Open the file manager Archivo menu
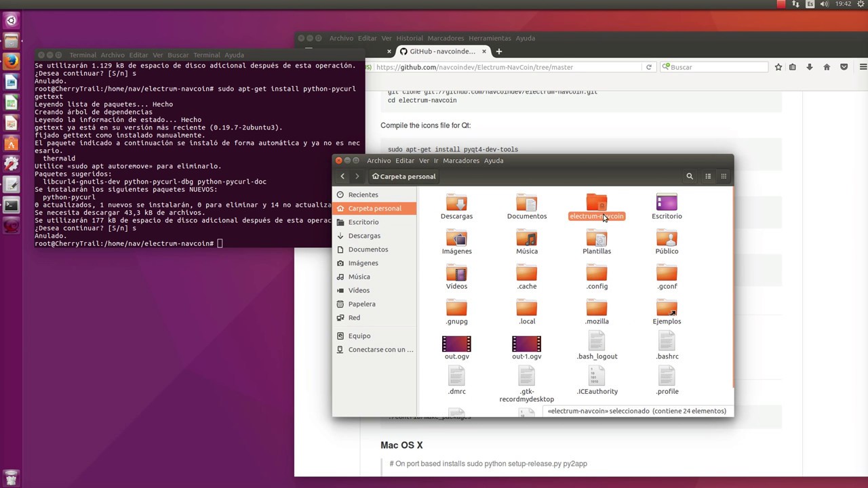Screen dimensions: 868x488 (378, 161)
